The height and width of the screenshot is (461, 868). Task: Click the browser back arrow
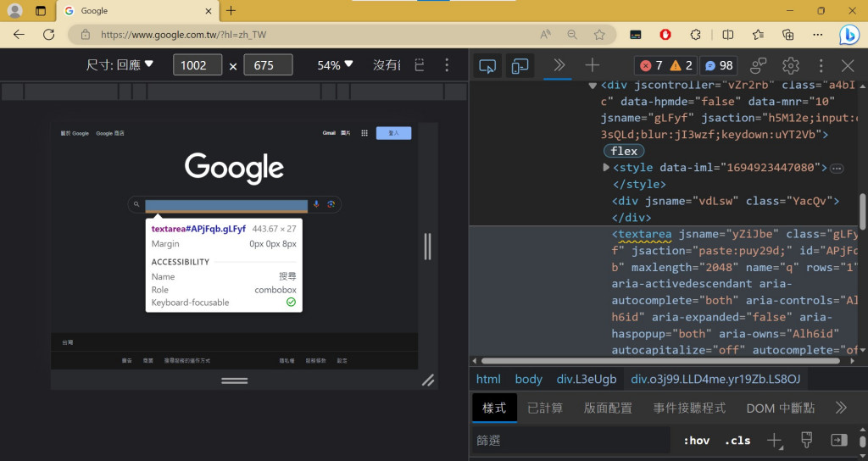tap(19, 34)
